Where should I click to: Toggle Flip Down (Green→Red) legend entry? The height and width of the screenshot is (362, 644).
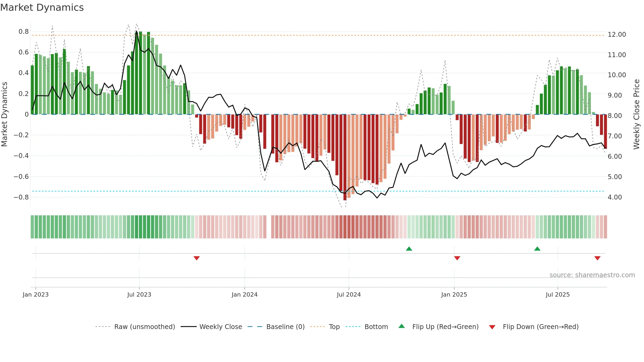[534, 327]
